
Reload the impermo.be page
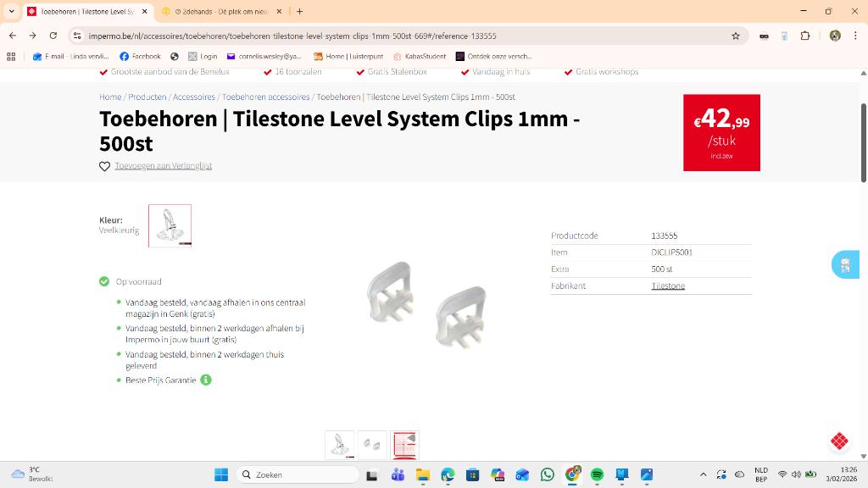click(x=53, y=36)
